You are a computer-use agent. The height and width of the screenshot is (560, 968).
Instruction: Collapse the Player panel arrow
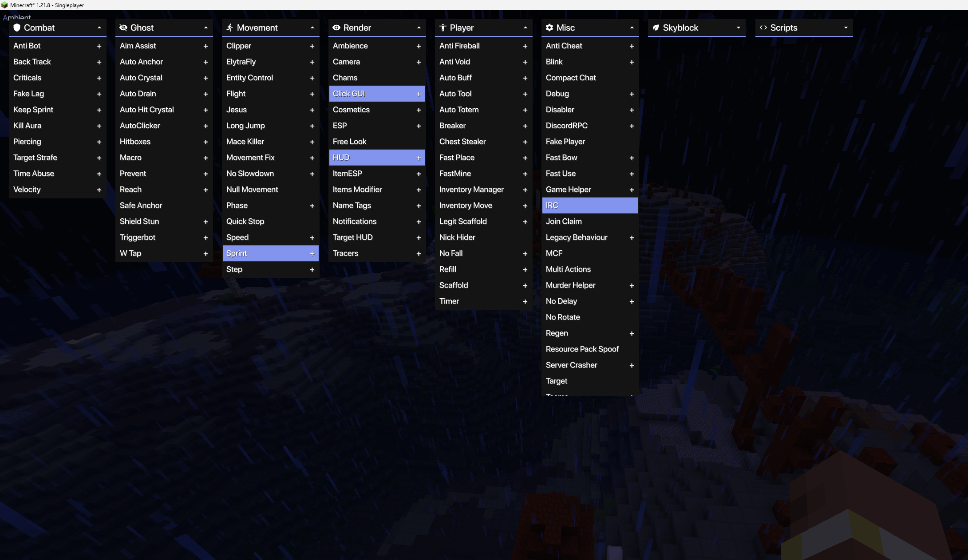525,28
